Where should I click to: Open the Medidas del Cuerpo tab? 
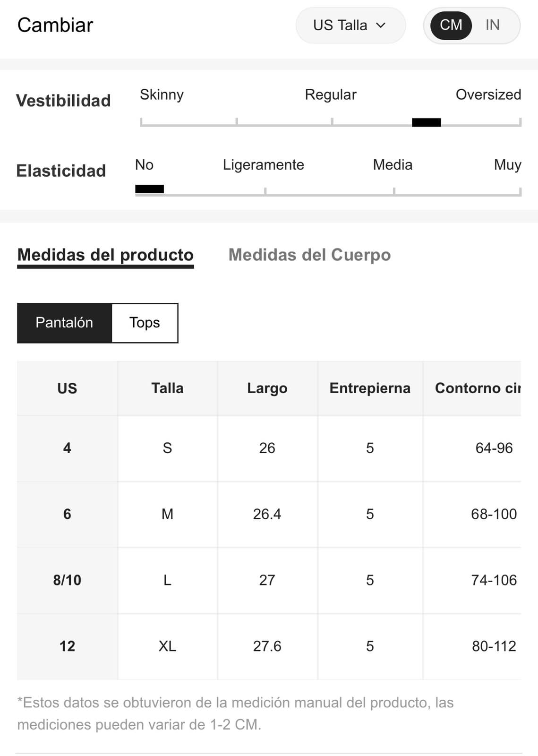pos(309,255)
